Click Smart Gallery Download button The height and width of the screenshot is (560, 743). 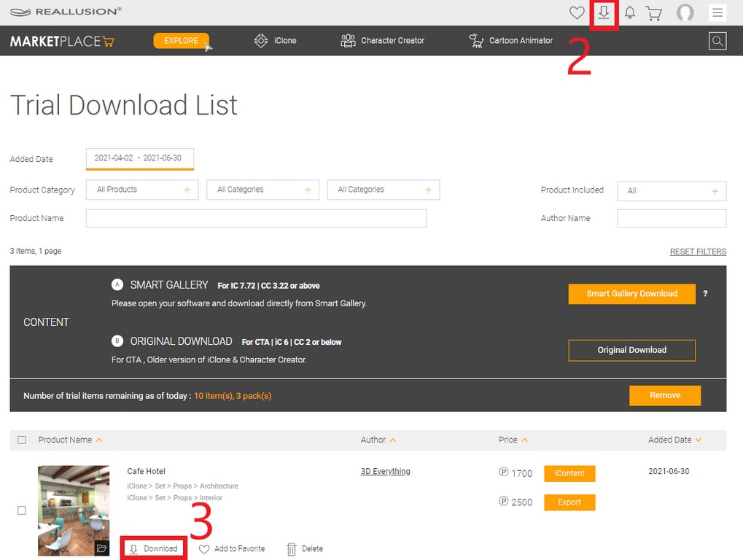click(632, 294)
